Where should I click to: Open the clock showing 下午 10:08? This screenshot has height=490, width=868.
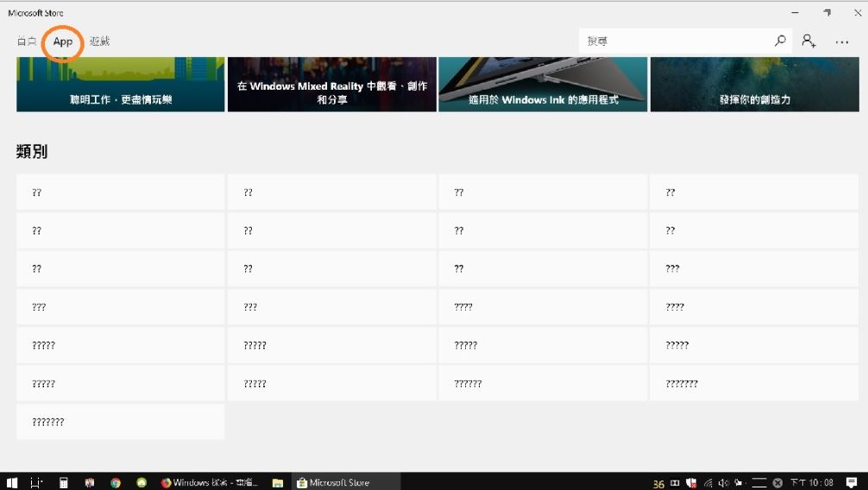[812, 483]
